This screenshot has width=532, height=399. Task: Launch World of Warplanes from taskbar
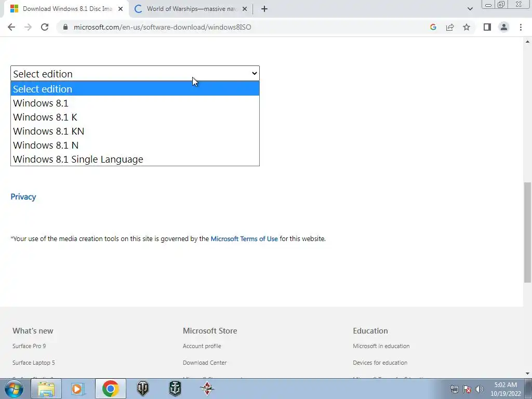[207, 389]
